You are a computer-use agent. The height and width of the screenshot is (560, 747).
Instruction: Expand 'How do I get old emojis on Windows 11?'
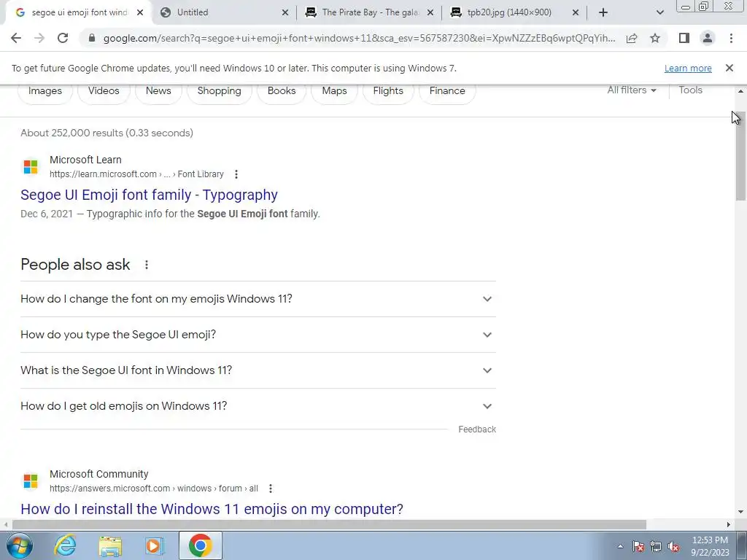(x=258, y=406)
